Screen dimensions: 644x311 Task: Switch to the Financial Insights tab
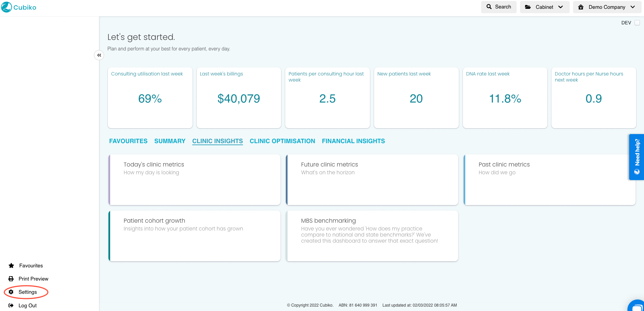[353, 141]
